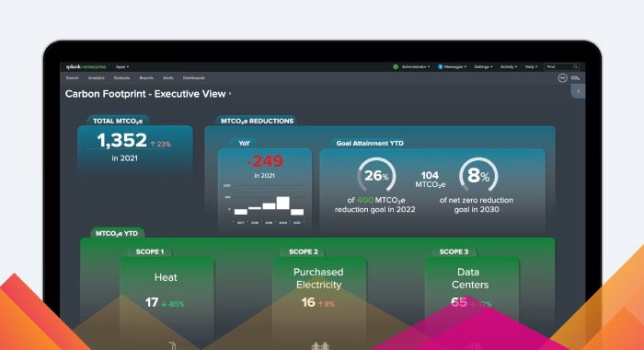
Task: Click the blue Messages count badge
Action: [x=440, y=66]
